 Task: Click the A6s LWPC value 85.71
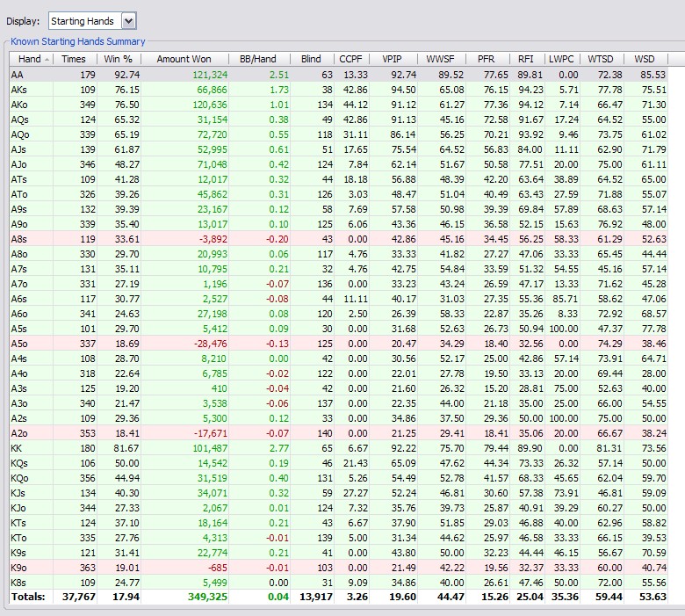pos(566,299)
